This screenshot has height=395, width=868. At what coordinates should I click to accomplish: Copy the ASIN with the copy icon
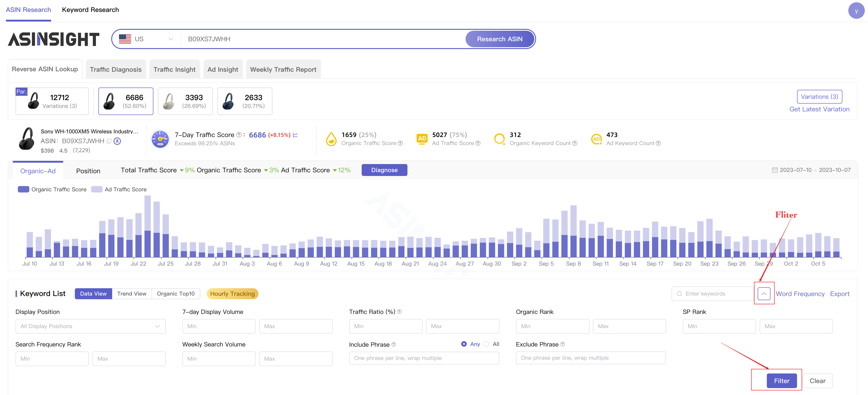[109, 141]
